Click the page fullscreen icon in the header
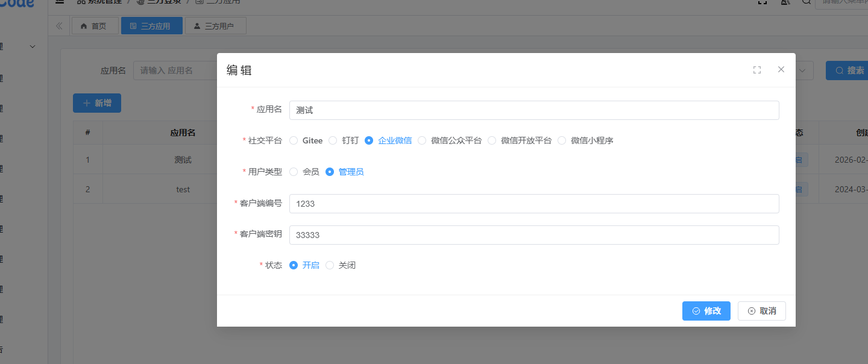Image resolution: width=868 pixels, height=364 pixels. pyautogui.click(x=763, y=2)
